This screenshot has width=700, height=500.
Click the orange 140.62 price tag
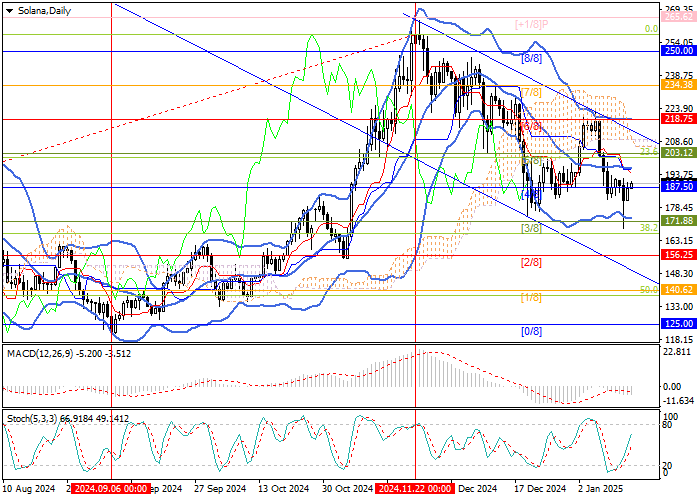click(x=680, y=290)
